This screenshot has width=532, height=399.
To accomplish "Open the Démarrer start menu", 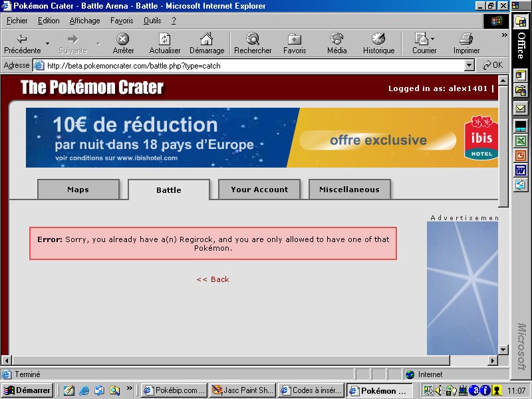I will click(x=27, y=390).
